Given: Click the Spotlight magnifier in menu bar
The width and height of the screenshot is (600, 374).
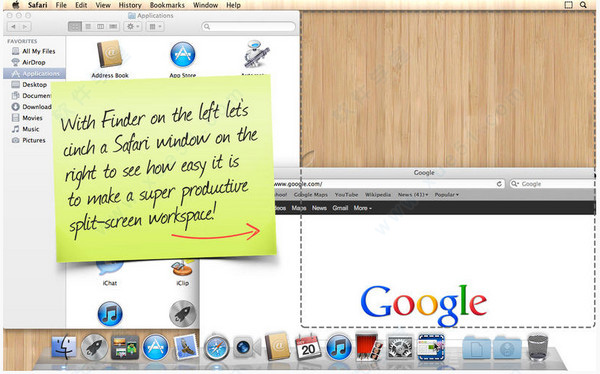Looking at the screenshot, I should [583, 5].
